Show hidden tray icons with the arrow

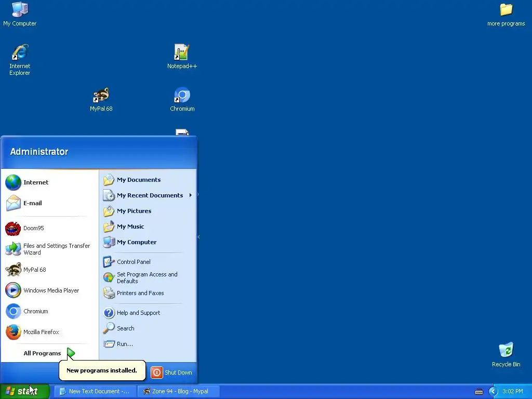(493, 392)
